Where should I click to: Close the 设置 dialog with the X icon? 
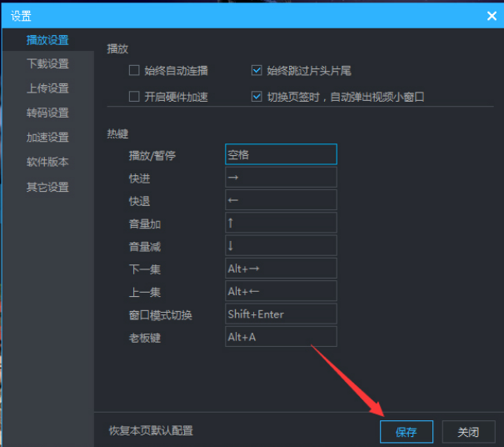[492, 16]
